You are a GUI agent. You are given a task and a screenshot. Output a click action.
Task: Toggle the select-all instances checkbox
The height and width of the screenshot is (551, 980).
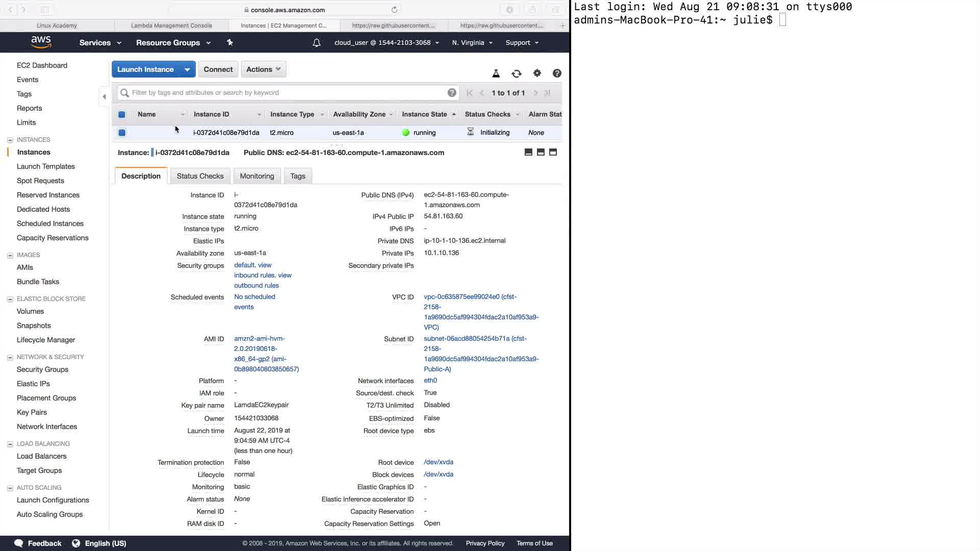pyautogui.click(x=121, y=114)
